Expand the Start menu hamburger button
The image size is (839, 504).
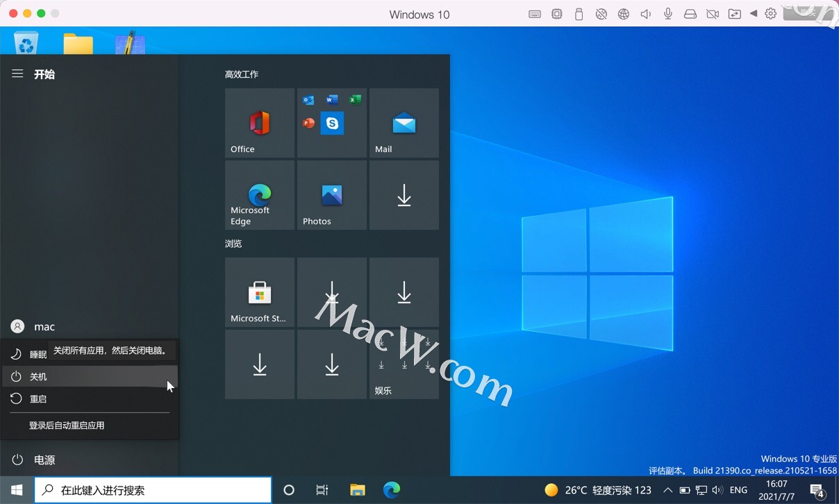17,74
